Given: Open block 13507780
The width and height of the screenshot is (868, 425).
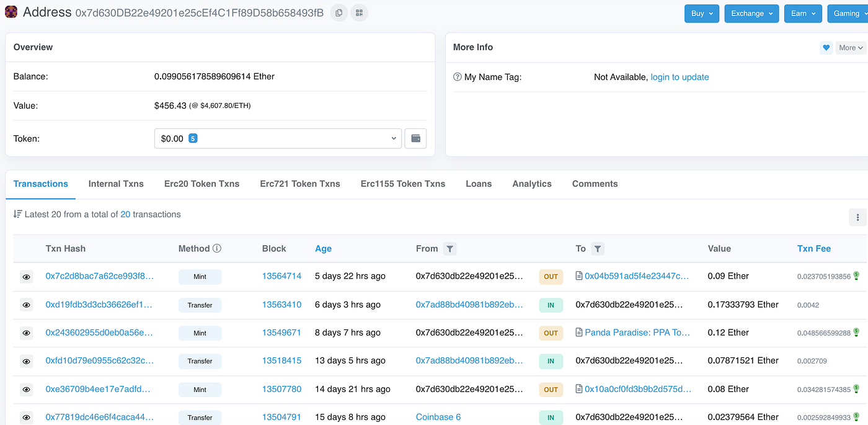Looking at the screenshot, I should click(281, 389).
